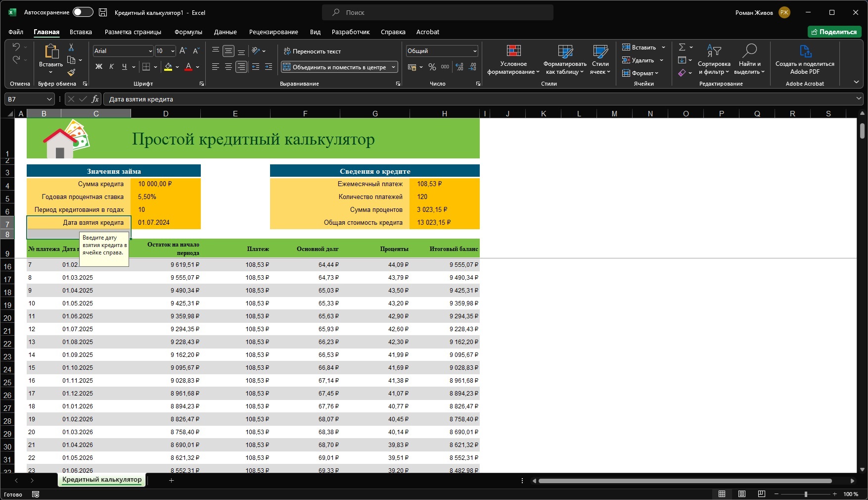Viewport: 868px width, 500px height.
Task: Click the search box Поиск
Action: point(438,12)
